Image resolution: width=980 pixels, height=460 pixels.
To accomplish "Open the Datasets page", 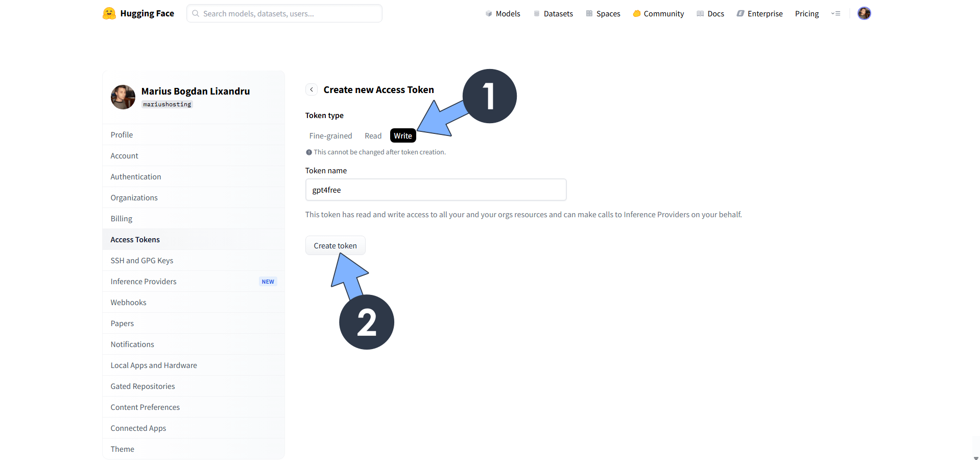I will [x=553, y=13].
